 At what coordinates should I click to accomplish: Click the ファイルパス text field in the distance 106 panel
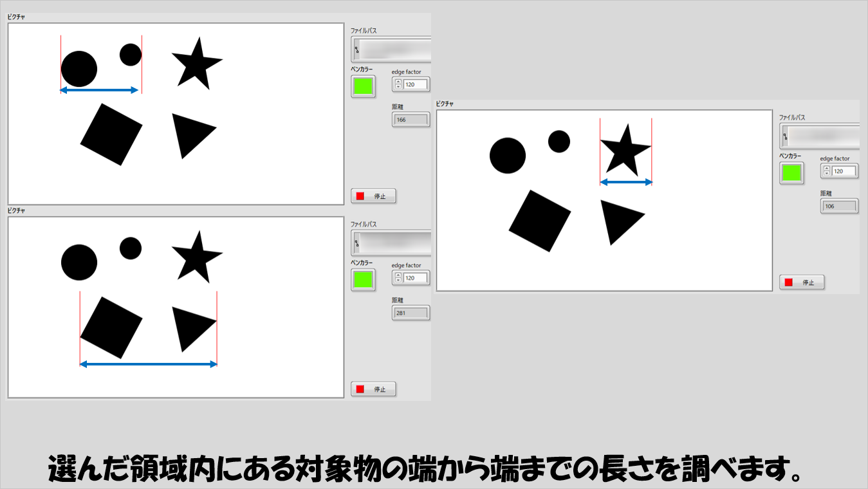pyautogui.click(x=824, y=136)
